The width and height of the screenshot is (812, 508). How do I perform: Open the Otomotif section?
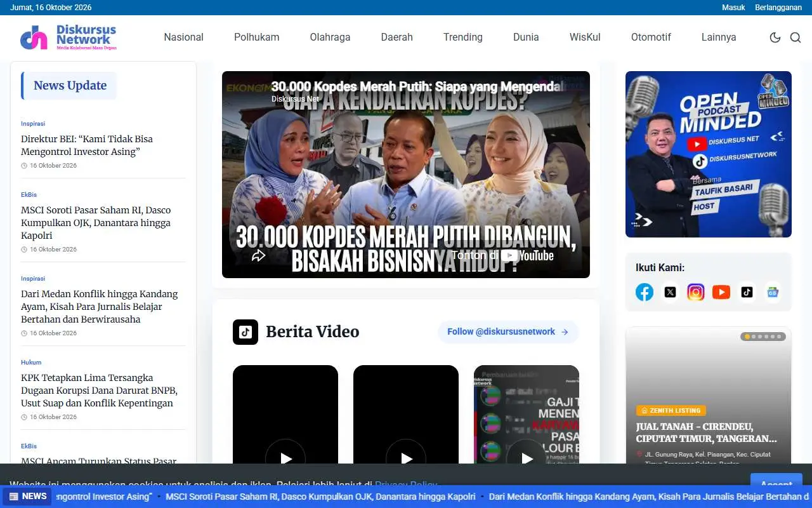651,37
